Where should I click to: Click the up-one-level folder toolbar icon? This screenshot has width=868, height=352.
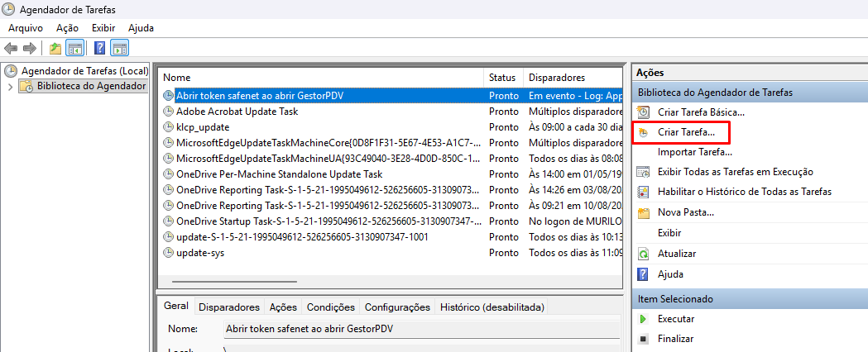pyautogui.click(x=55, y=48)
